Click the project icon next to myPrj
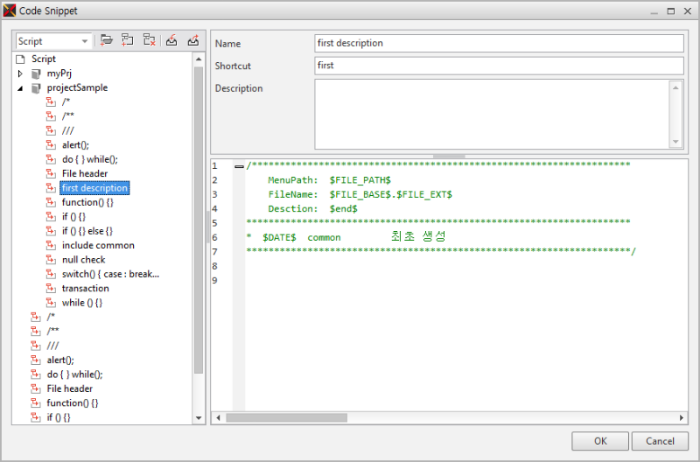Screen dimensions: 700x462 tap(36, 73)
